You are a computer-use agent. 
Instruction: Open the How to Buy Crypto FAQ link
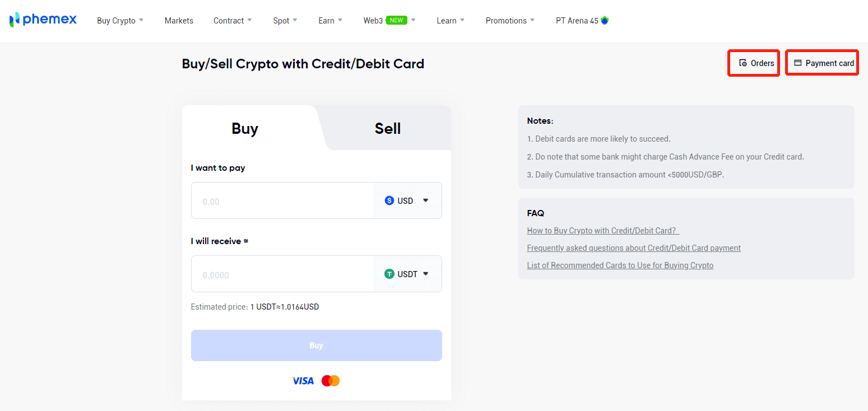[602, 230]
